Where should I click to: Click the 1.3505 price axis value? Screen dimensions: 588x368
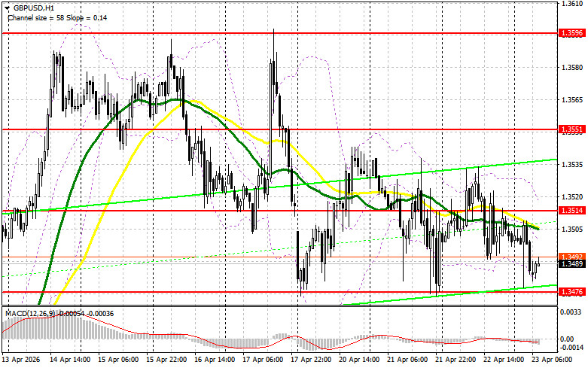pos(572,229)
